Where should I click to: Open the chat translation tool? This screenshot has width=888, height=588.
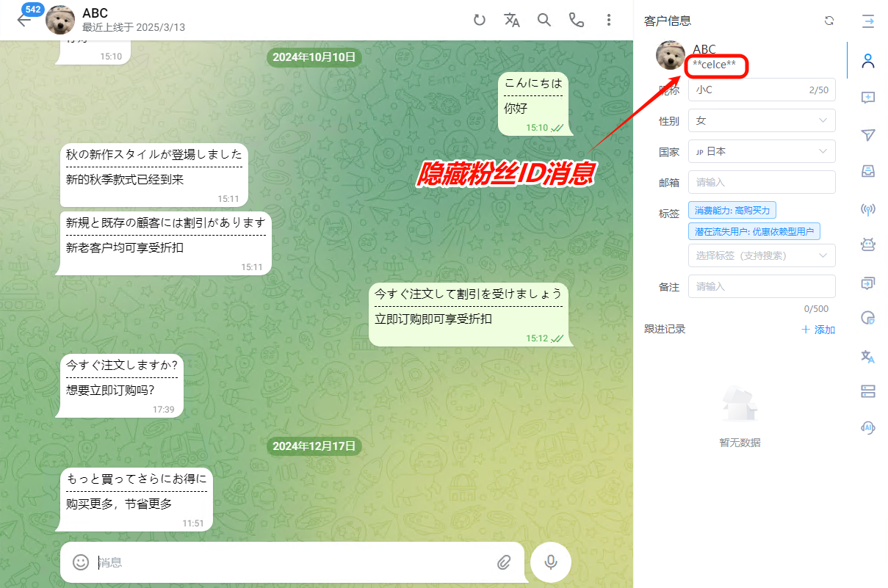(512, 20)
